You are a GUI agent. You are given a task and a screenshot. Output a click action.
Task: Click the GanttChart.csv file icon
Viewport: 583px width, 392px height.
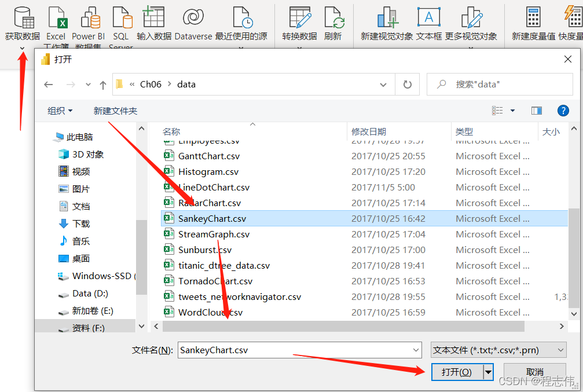[x=169, y=155]
